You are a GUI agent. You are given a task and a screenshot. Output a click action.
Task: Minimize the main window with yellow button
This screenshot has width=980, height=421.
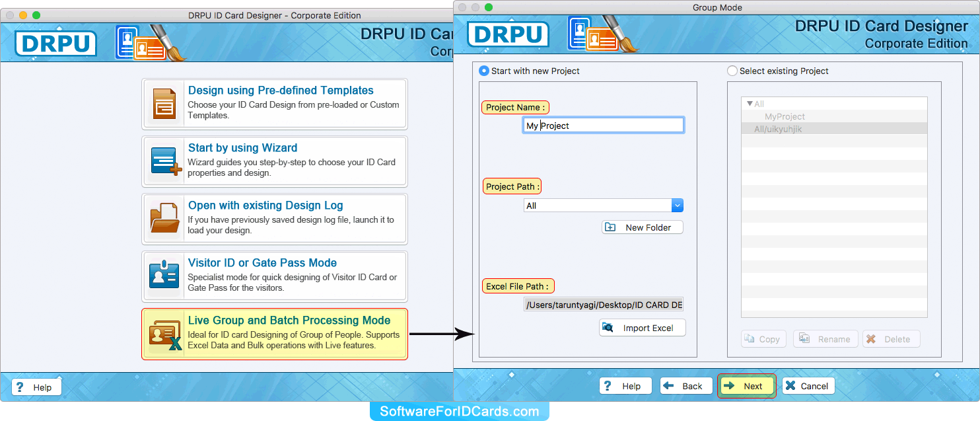coord(23,15)
